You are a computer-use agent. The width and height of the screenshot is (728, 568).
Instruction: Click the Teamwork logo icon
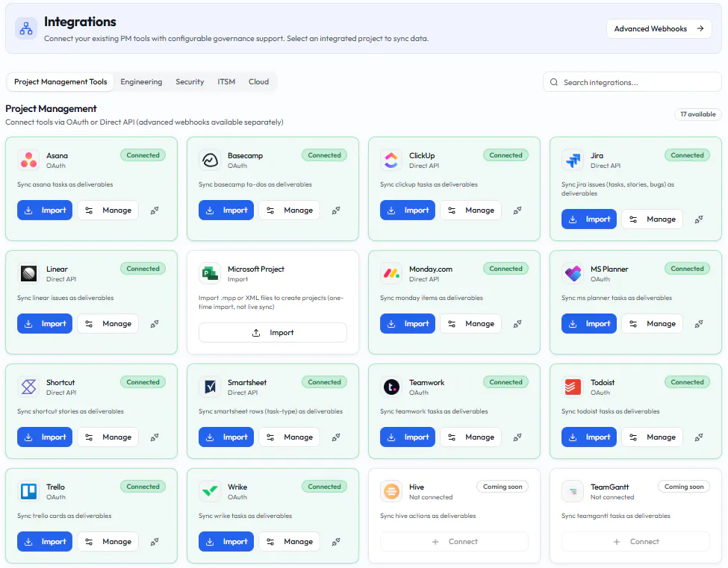click(391, 387)
